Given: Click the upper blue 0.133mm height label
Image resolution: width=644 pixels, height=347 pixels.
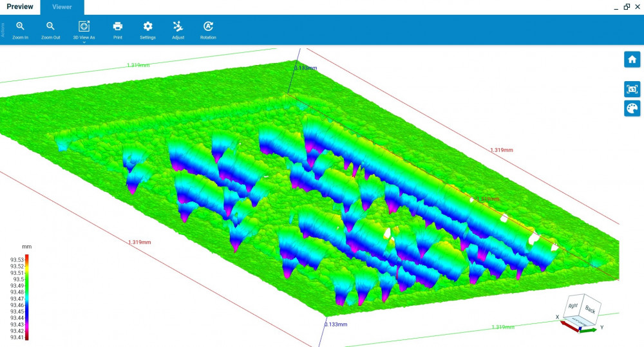Looking at the screenshot, I should (305, 68).
